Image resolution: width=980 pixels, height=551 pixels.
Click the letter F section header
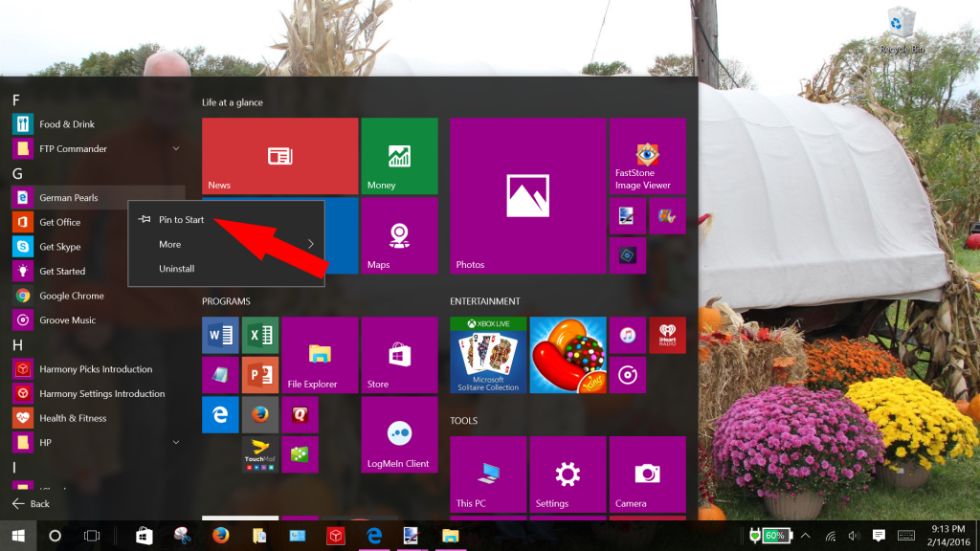tap(16, 99)
